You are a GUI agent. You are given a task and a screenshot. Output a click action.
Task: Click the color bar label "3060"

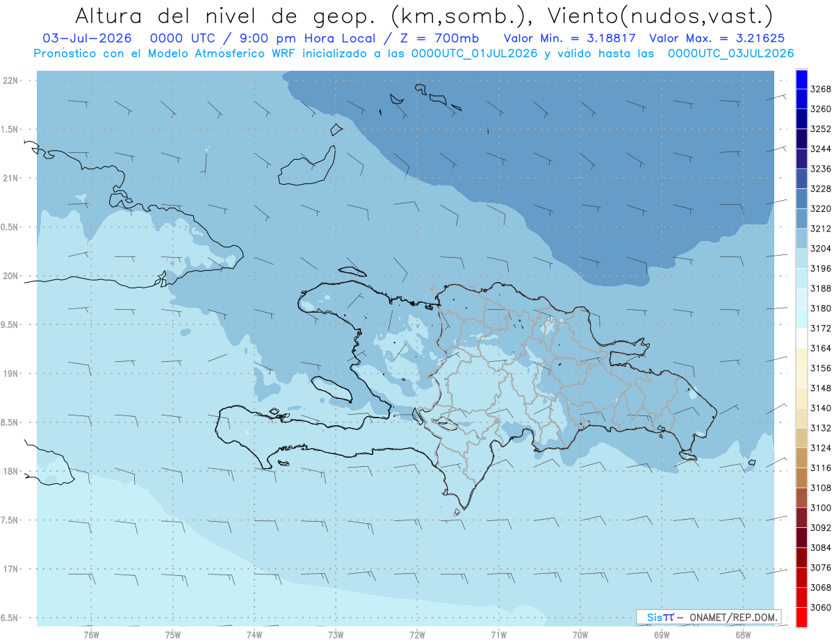[x=820, y=607]
